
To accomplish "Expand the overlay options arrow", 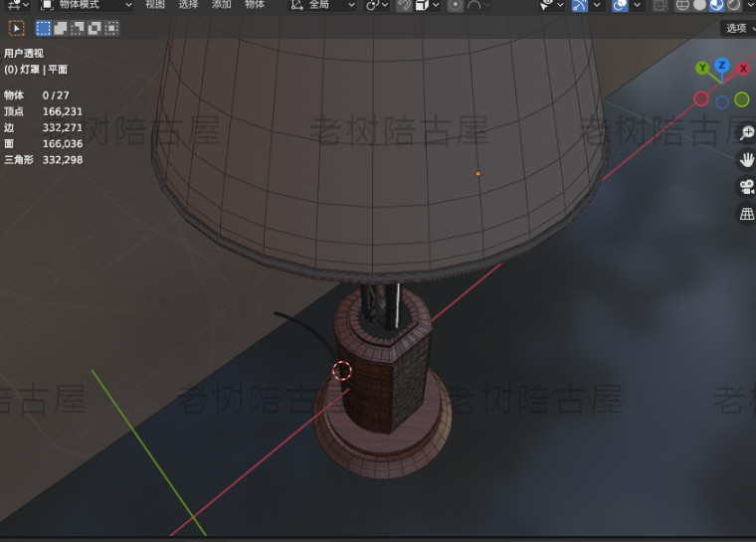I will coord(637,5).
